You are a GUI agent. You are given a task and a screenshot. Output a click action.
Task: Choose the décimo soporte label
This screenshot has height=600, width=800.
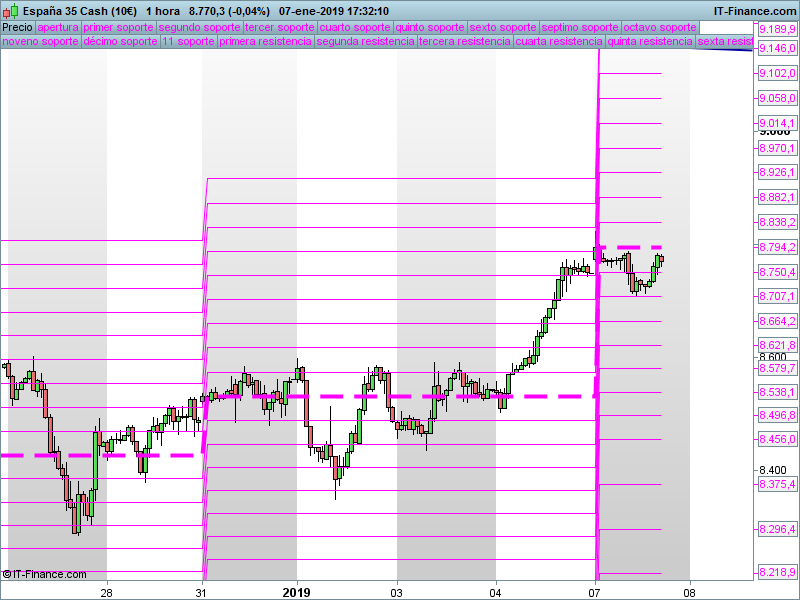click(120, 41)
